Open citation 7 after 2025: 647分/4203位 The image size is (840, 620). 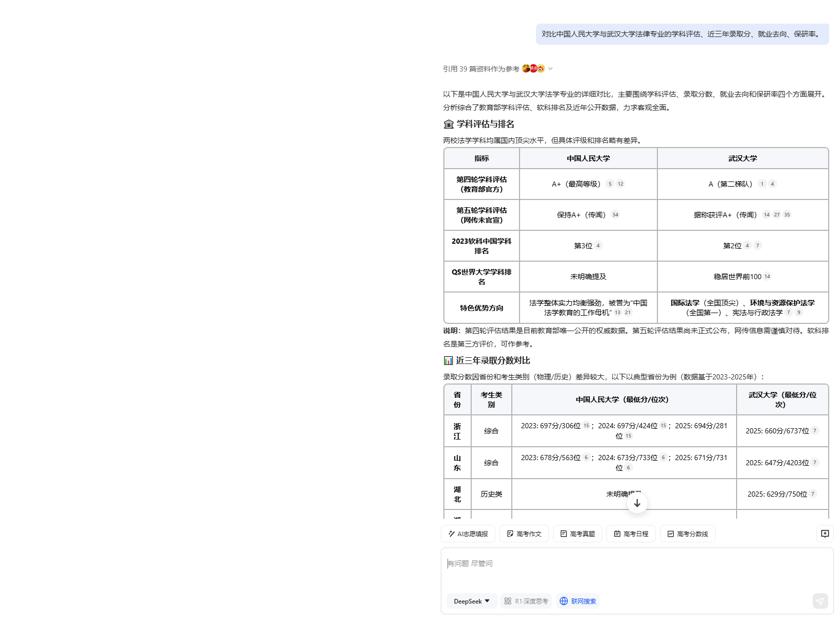[x=815, y=463]
